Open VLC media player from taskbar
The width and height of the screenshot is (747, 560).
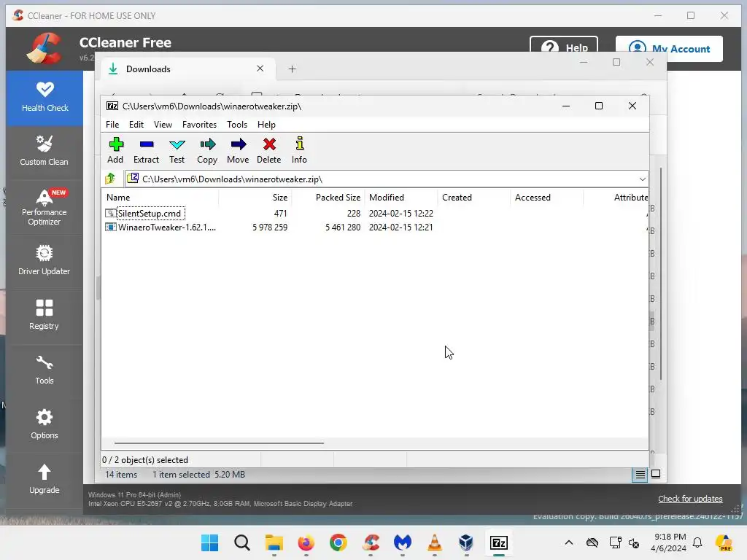point(435,542)
